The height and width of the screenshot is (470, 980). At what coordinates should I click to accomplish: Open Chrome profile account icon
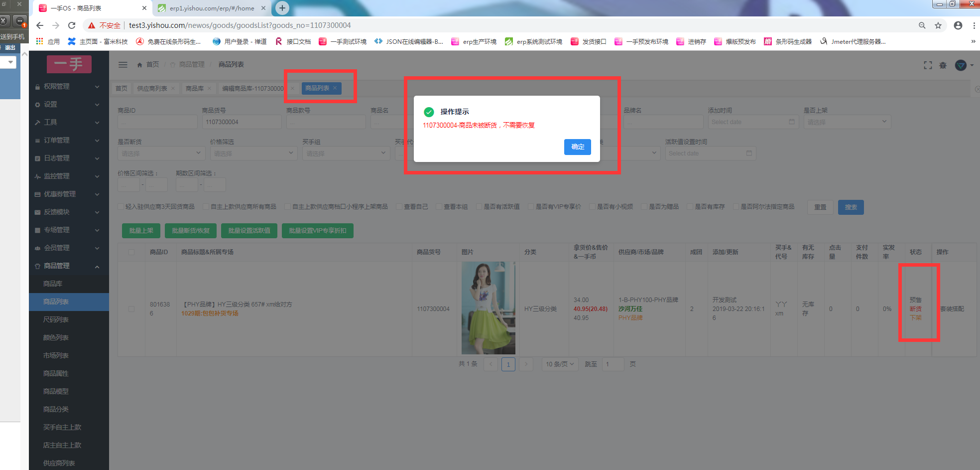point(958,25)
